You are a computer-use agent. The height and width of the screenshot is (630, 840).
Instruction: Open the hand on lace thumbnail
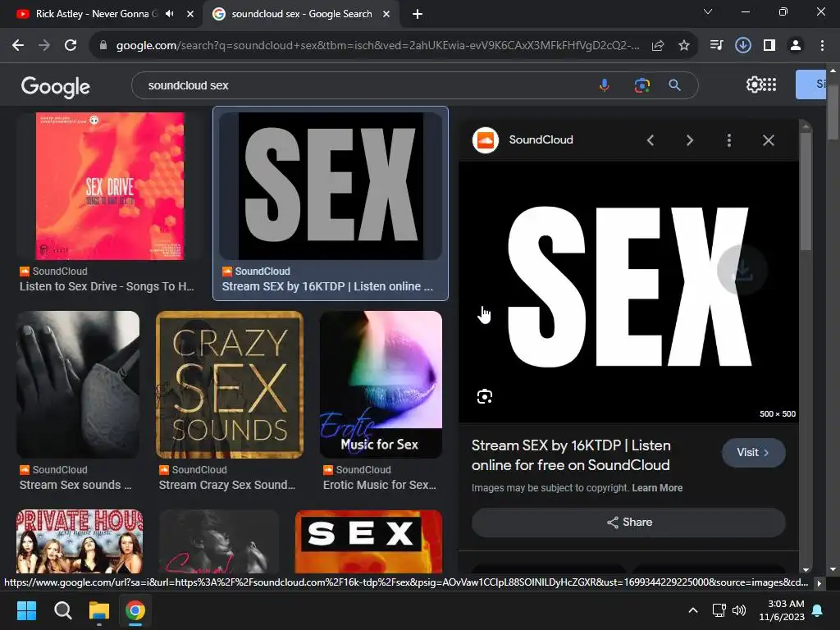78,384
